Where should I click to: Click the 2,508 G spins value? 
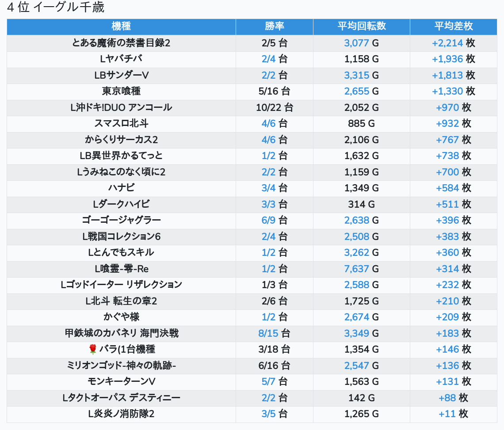pos(362,236)
